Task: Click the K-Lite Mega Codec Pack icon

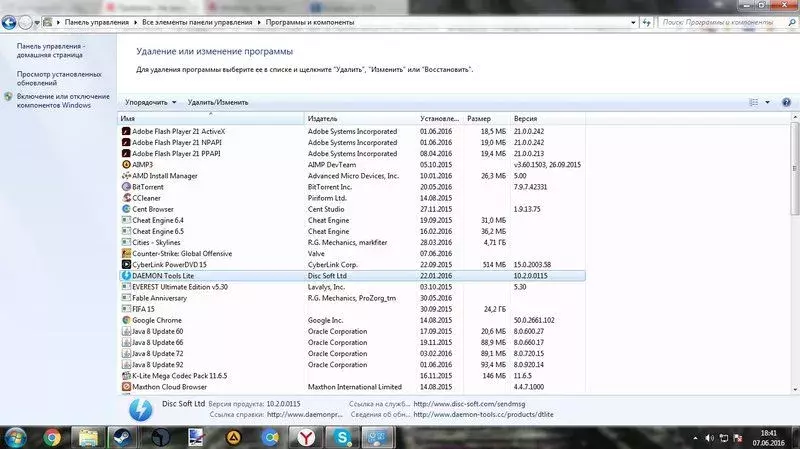Action: pyautogui.click(x=126, y=376)
